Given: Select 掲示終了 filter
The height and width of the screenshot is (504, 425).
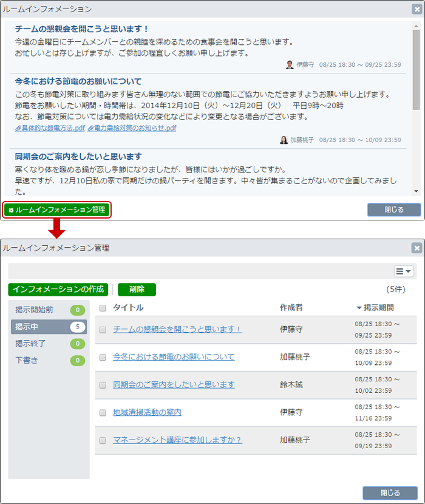Looking at the screenshot, I should [49, 343].
